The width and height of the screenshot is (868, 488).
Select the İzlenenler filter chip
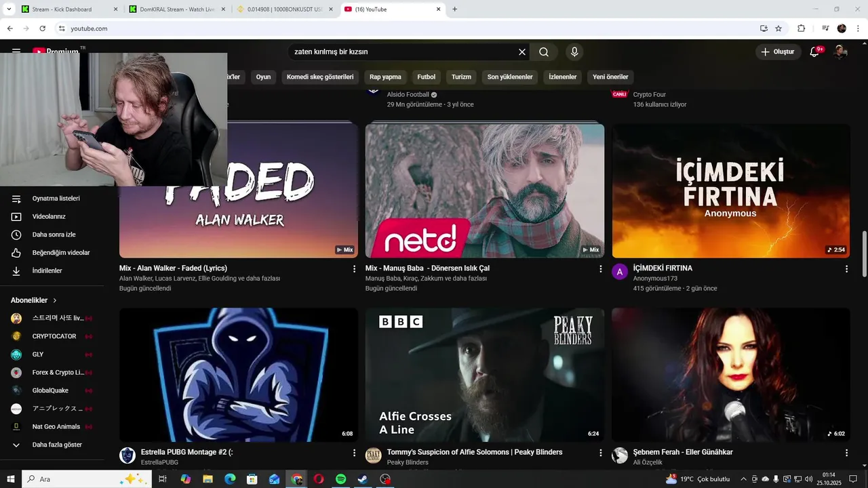coord(563,77)
